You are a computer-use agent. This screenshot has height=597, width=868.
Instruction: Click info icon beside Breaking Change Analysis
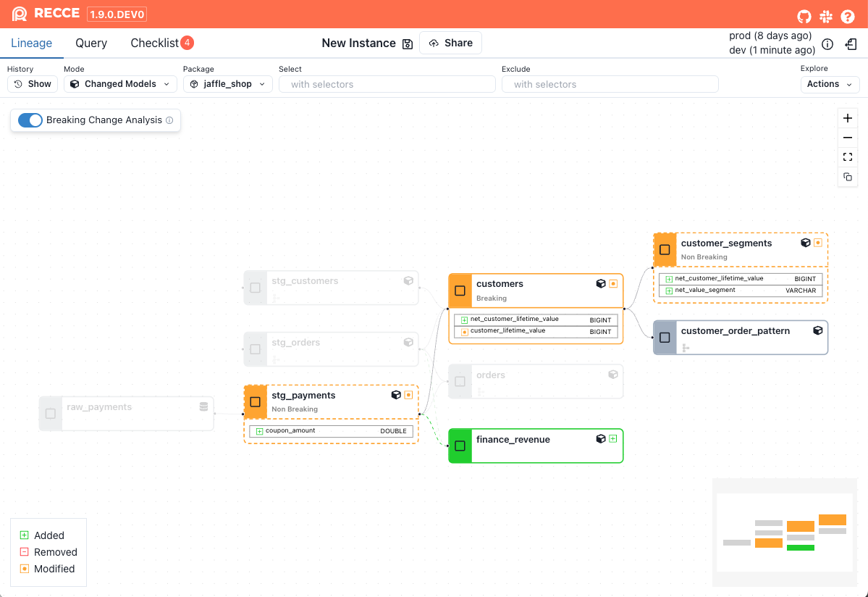coord(169,120)
